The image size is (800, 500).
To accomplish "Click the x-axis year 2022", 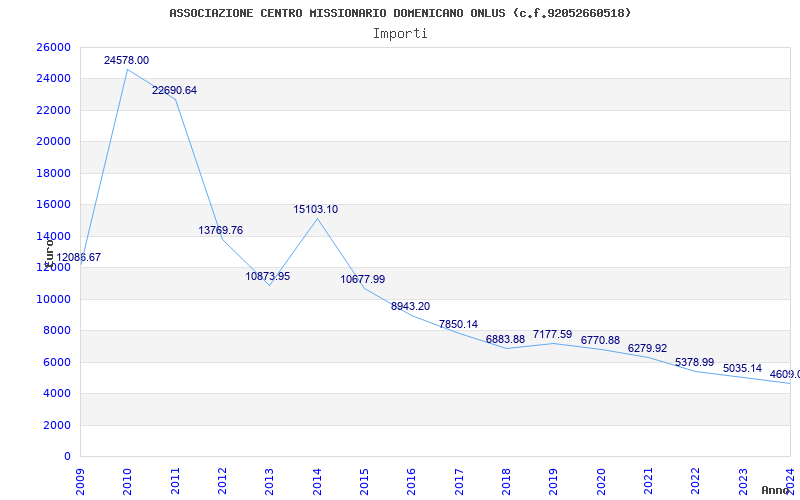I will tap(695, 482).
